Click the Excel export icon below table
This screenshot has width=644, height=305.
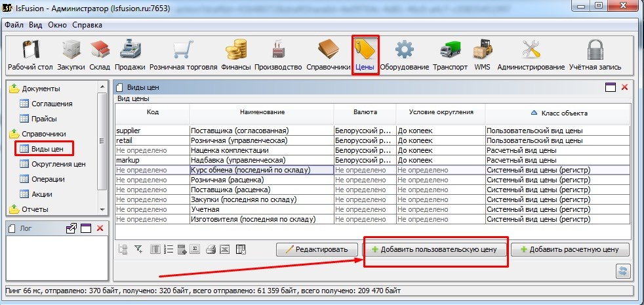click(224, 249)
